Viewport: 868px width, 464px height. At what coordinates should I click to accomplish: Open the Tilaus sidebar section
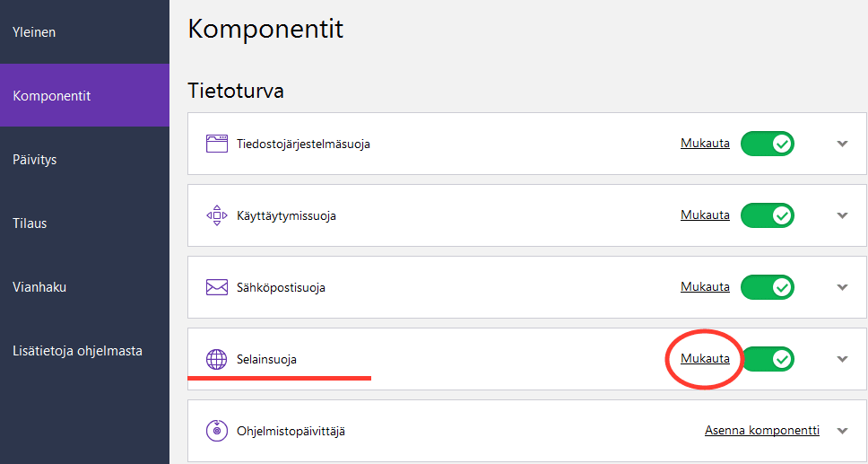coord(30,223)
